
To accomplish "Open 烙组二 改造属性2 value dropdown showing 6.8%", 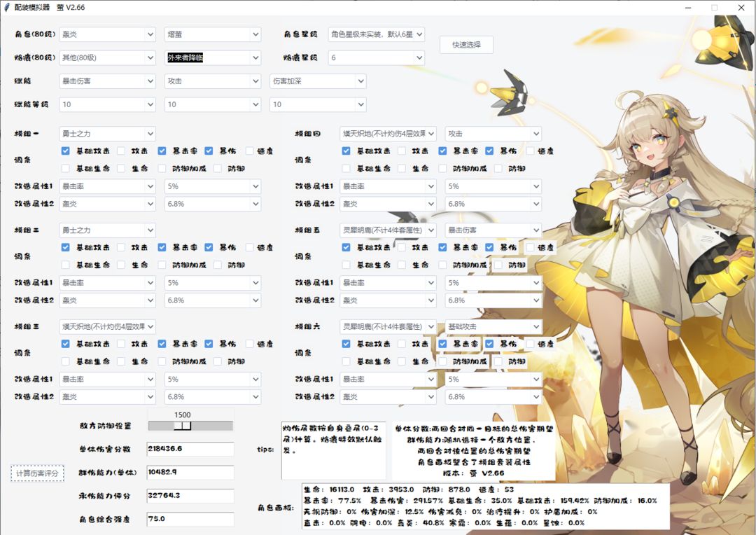I will (213, 300).
